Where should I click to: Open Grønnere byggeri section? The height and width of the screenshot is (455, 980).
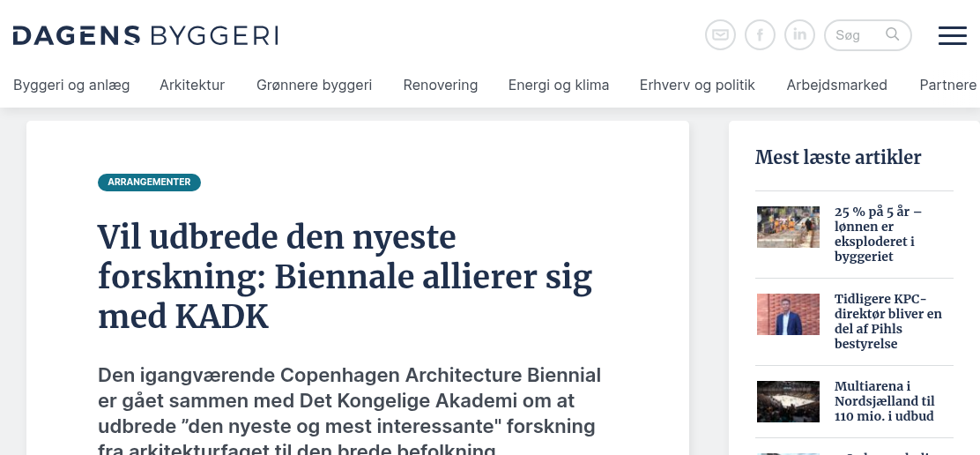pyautogui.click(x=314, y=85)
